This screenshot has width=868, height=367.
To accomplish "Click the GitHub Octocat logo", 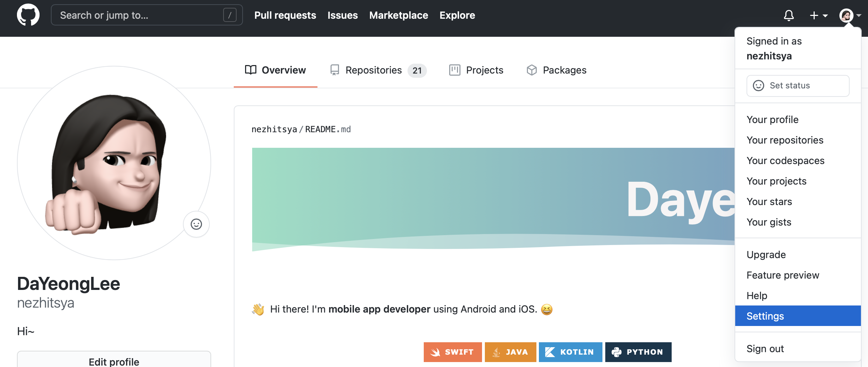I will (x=28, y=15).
